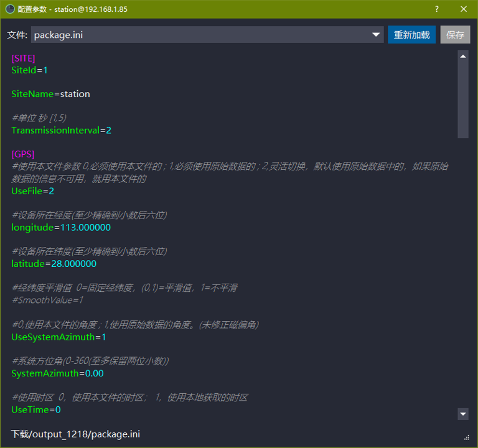This screenshot has height=448, width=478.
Task: Click the 文件: label
Action: tap(17, 35)
